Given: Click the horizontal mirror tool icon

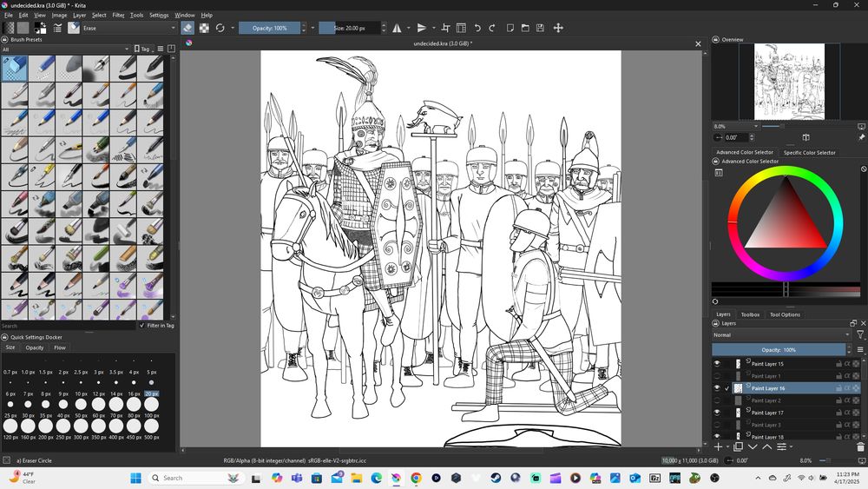Looking at the screenshot, I should (x=397, y=28).
